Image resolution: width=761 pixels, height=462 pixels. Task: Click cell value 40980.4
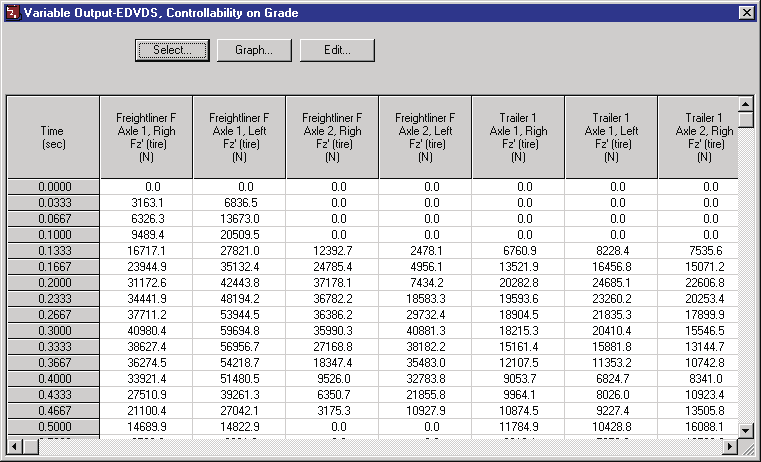(147, 331)
